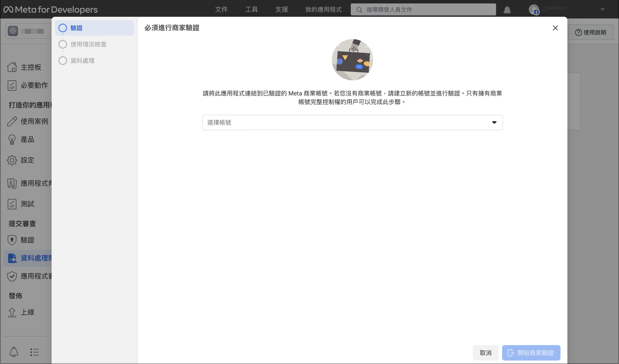Click the bell icon at sidebar bottom
This screenshot has height=364, width=619.
[x=14, y=352]
